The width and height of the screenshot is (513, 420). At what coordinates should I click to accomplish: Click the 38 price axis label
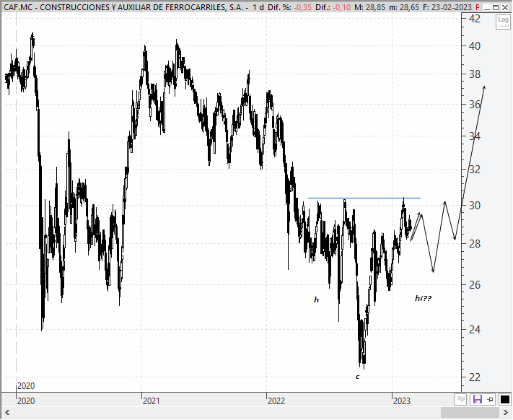[475, 74]
